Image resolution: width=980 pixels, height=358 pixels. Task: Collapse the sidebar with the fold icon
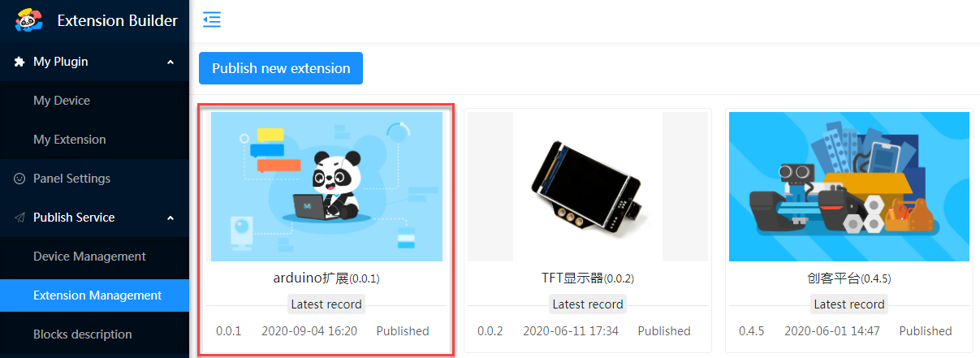(212, 19)
